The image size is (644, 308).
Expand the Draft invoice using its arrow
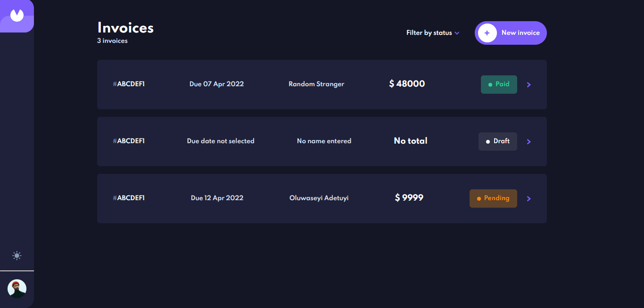point(529,142)
